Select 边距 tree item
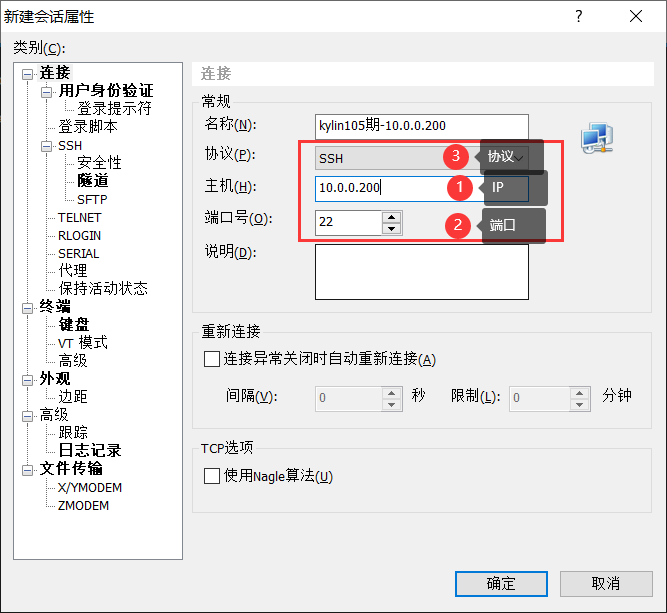This screenshot has height=613, width=667. click(73, 396)
